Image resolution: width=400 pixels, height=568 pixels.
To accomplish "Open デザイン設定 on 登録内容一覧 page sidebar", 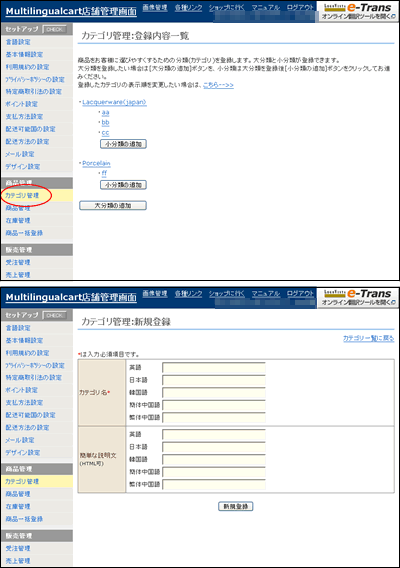I will [x=23, y=167].
